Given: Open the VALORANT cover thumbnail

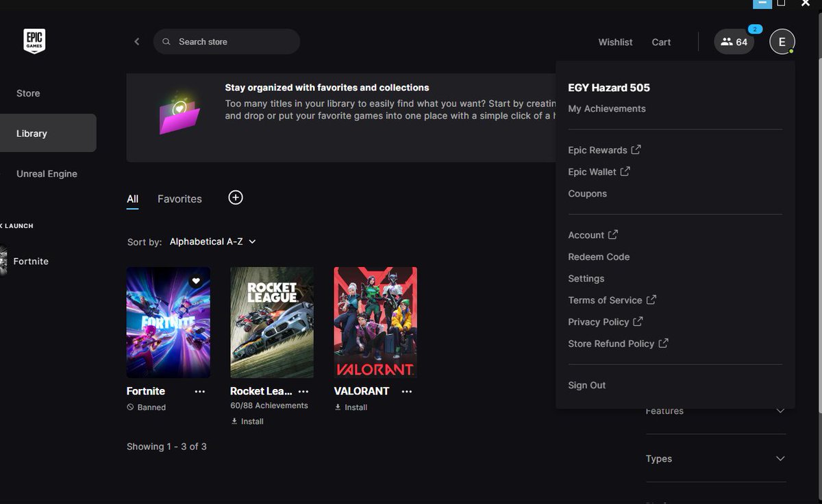Looking at the screenshot, I should pyautogui.click(x=375, y=323).
